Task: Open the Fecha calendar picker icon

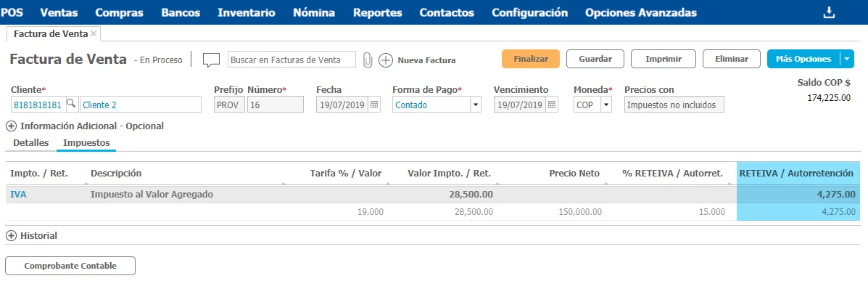Action: click(374, 105)
